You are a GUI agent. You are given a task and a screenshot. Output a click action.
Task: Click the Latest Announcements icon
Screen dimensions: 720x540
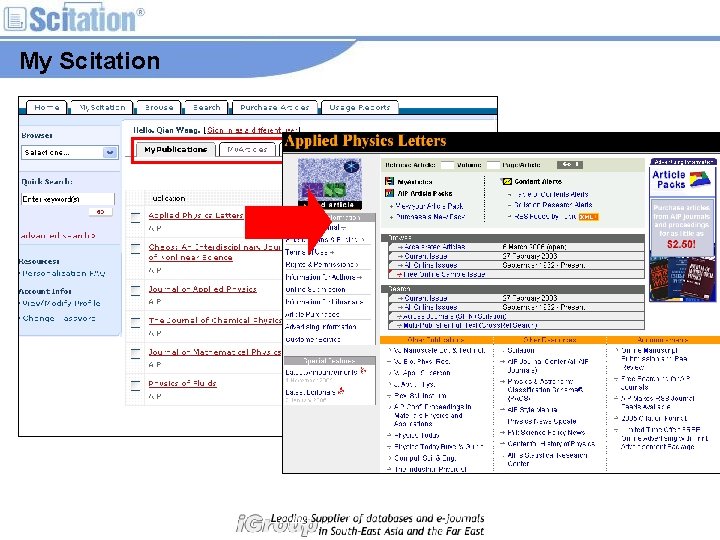point(364,371)
